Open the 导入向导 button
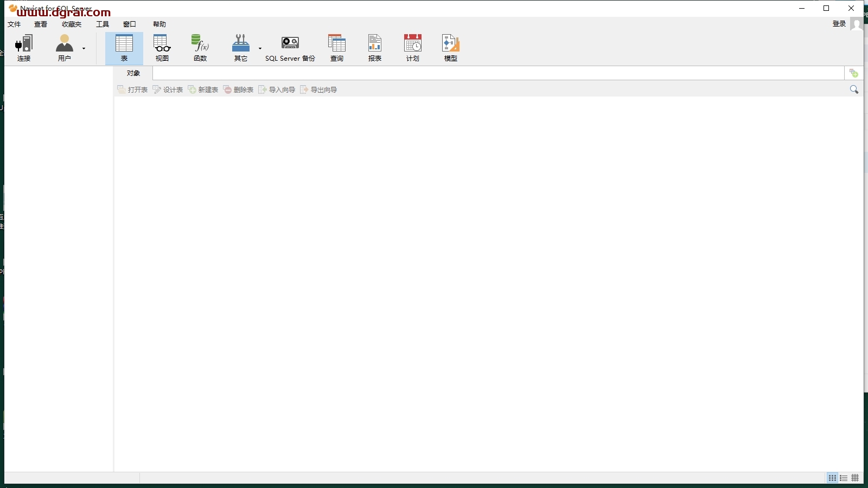 (277, 89)
